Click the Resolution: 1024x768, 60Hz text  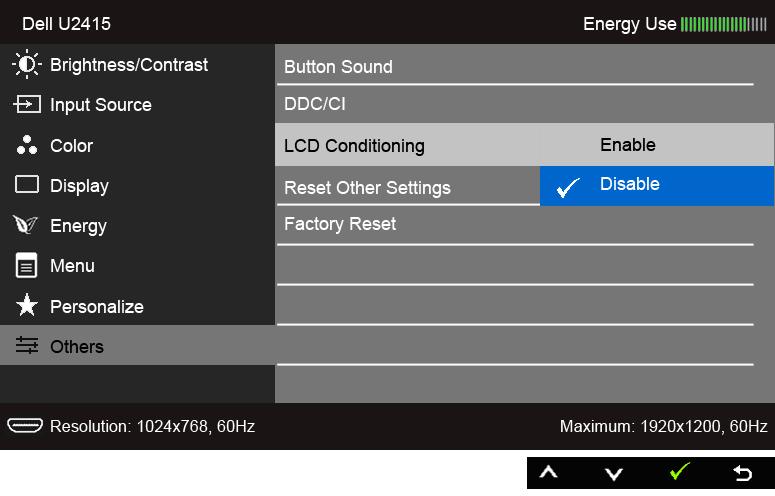152,426
